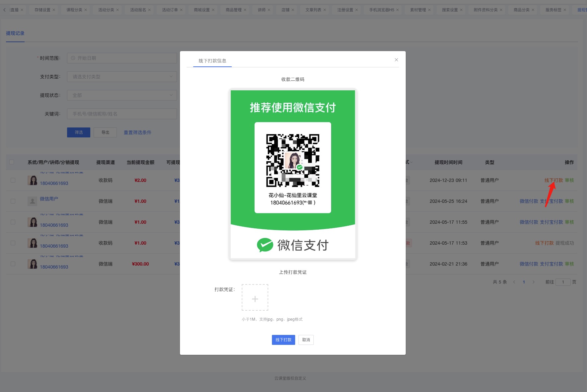Click the avatar in the ¥300.00 row
Image resolution: width=587 pixels, height=392 pixels.
pyautogui.click(x=32, y=264)
